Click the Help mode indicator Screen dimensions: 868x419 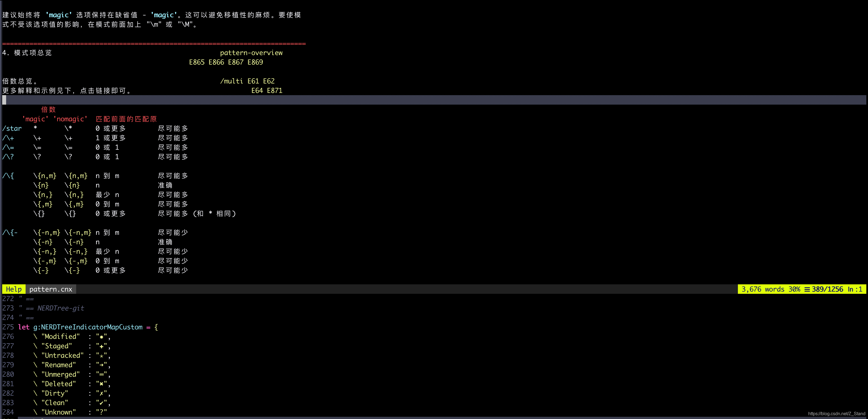[14, 289]
